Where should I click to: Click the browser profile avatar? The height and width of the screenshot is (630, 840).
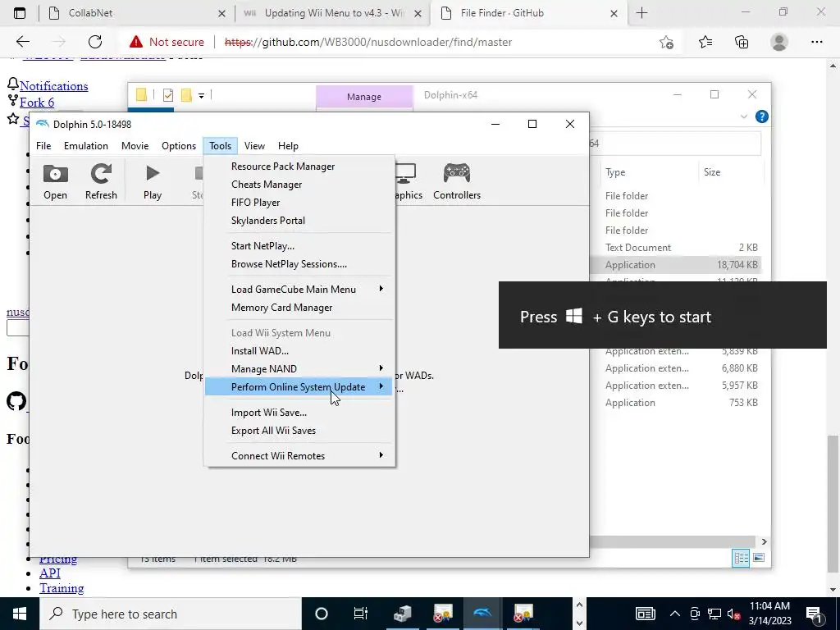(x=779, y=42)
